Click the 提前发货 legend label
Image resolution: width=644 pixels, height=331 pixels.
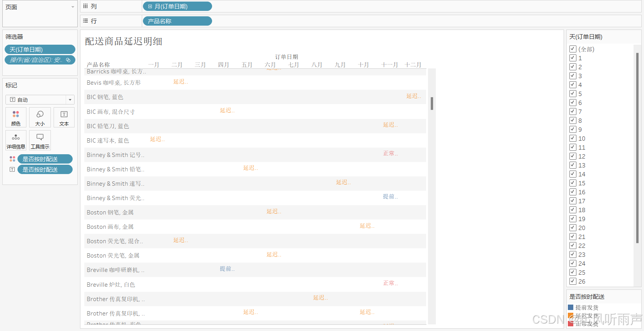587,307
